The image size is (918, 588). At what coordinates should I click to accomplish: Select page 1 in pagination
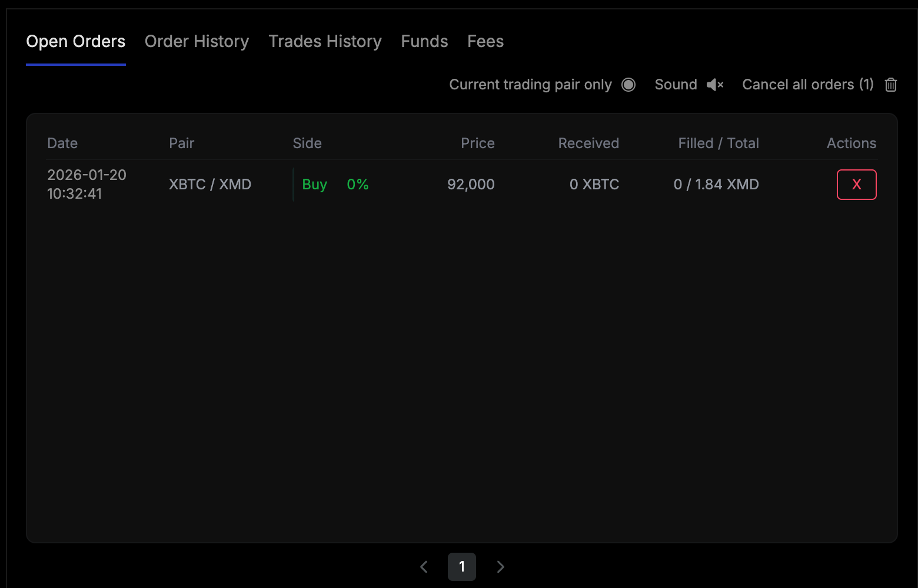(462, 567)
